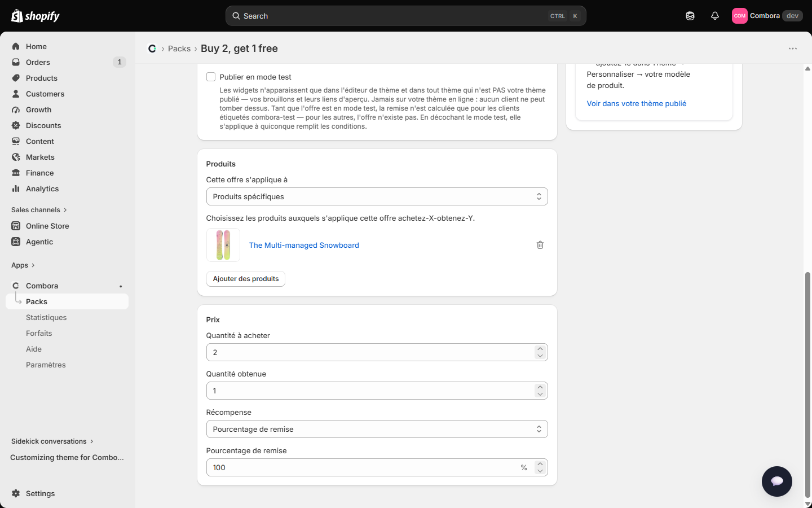This screenshot has width=812, height=508.
Task: Open the Cette offre s'applique à dropdown
Action: [377, 196]
